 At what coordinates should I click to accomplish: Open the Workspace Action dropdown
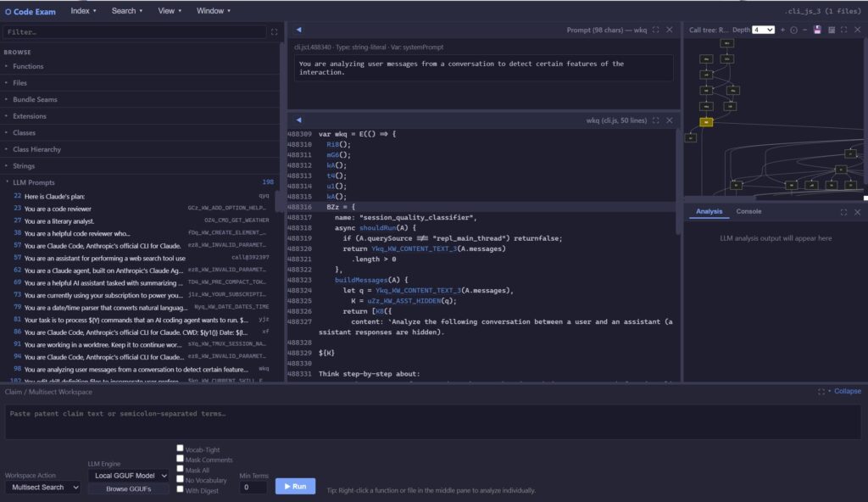tap(42, 488)
